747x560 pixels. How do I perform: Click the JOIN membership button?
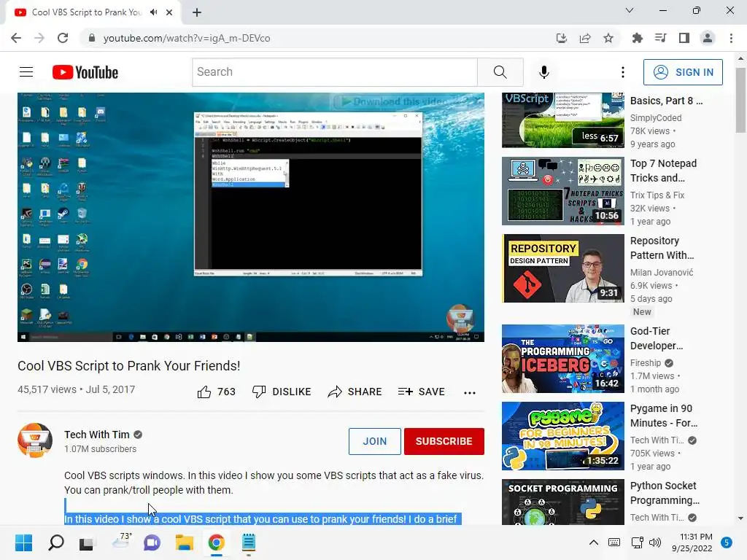pyautogui.click(x=374, y=441)
